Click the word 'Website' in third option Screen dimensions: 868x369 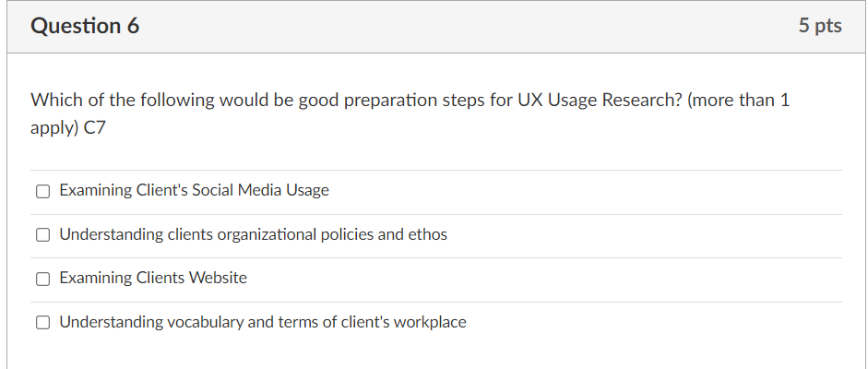tap(219, 279)
